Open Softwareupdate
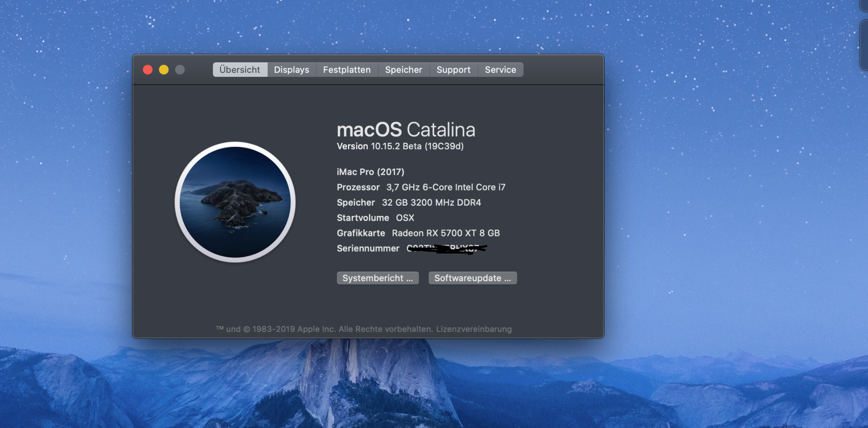The height and width of the screenshot is (428, 868). 473,278
